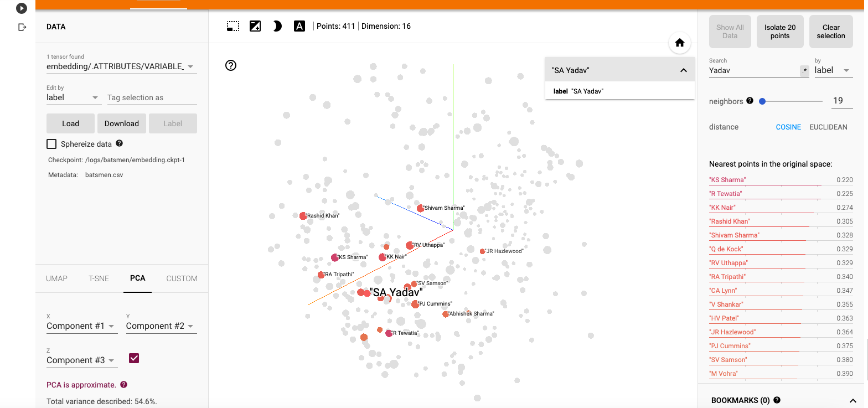Click the bounding box selection icon
This screenshot has height=408, width=868.
tap(233, 26)
